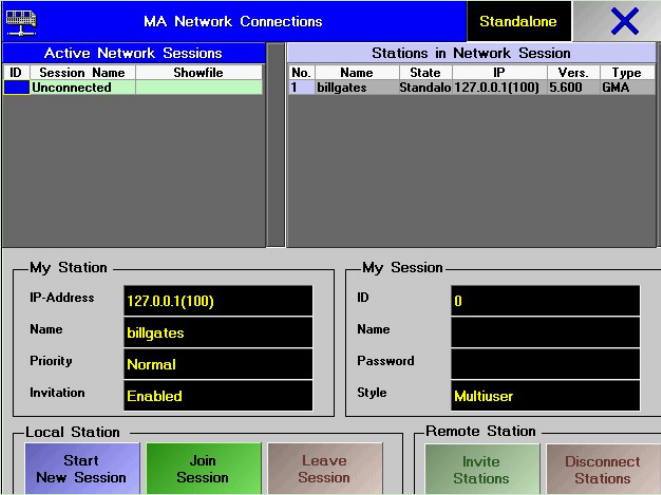The image size is (661, 495).
Task: Click the Showfile column header
Action: [199, 73]
